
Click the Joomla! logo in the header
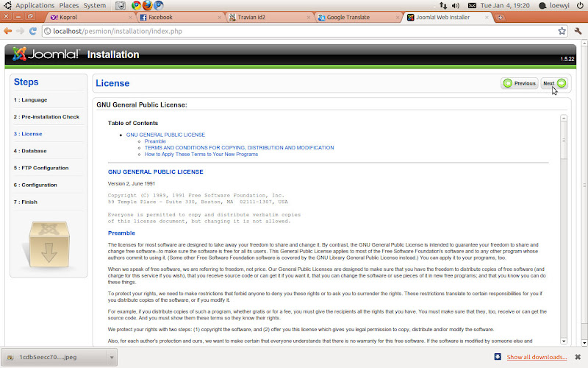click(x=46, y=54)
